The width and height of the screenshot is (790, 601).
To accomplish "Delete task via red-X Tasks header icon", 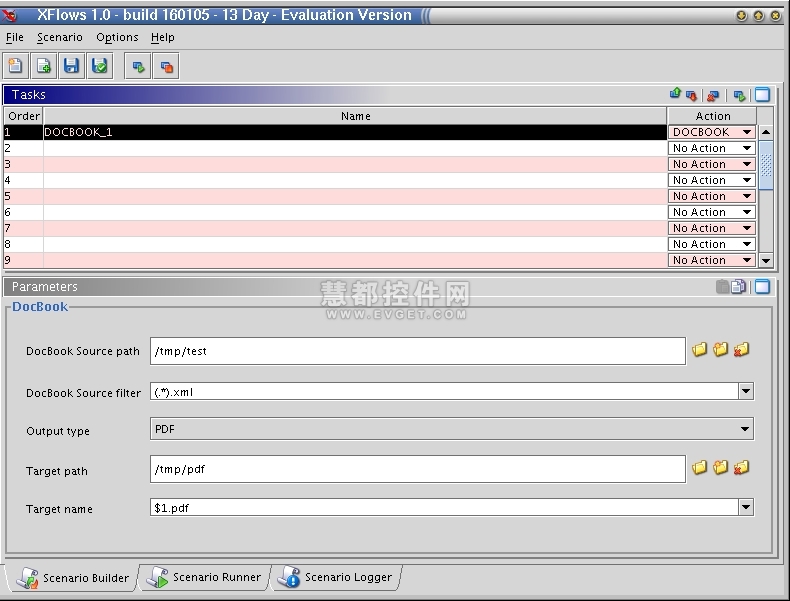I will (x=712, y=95).
